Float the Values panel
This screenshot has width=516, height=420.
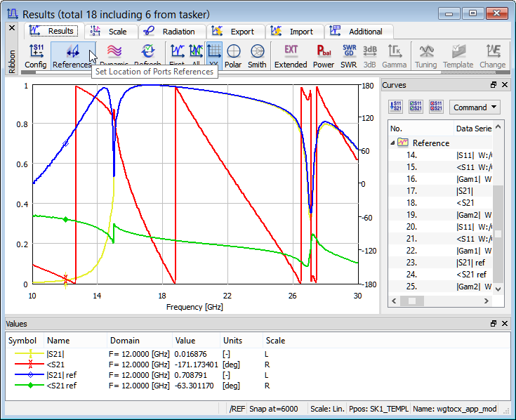coord(494,324)
